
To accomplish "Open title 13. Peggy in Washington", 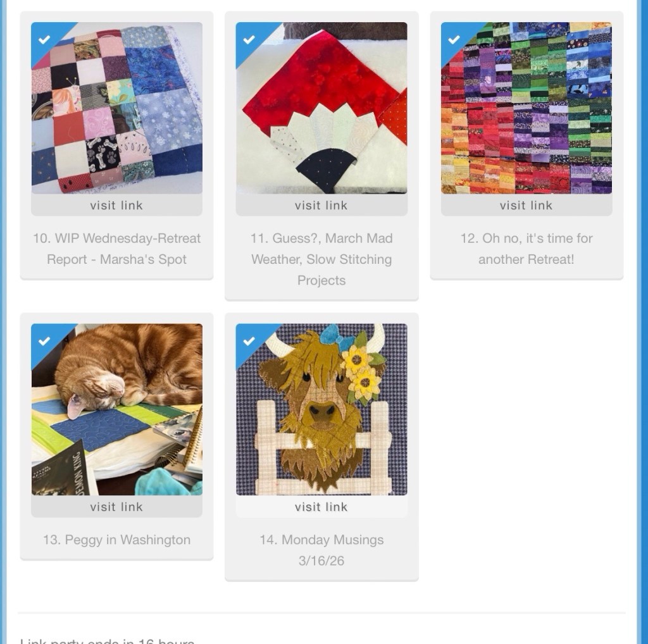I will (x=116, y=540).
